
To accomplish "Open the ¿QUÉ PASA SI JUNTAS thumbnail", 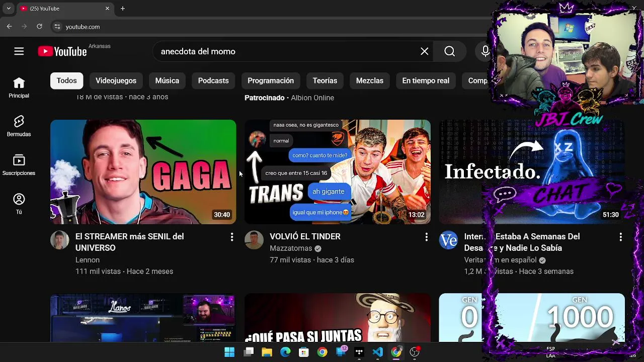I will (x=338, y=318).
